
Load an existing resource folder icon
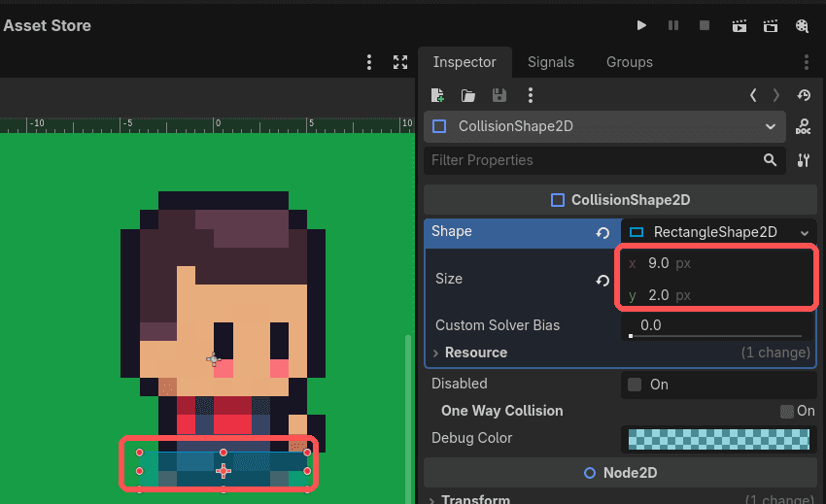click(x=467, y=95)
